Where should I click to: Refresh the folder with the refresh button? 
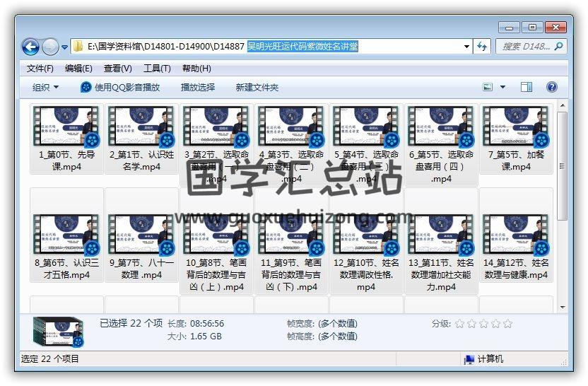pyautogui.click(x=482, y=47)
